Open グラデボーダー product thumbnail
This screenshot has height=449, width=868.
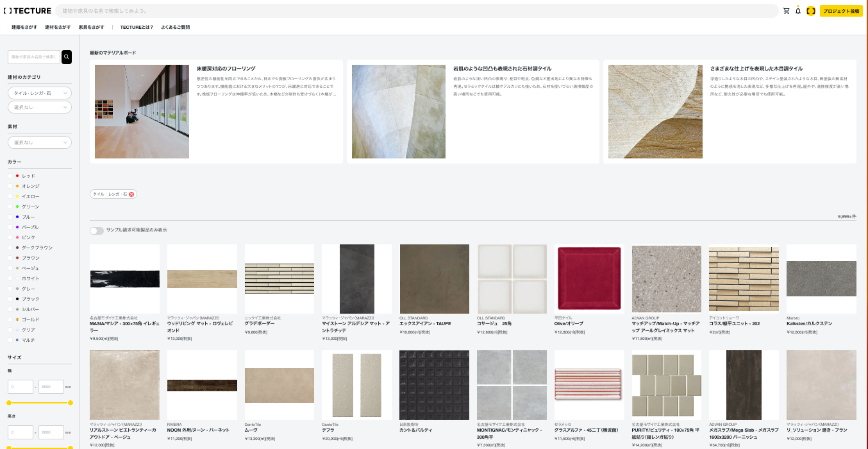pos(280,279)
